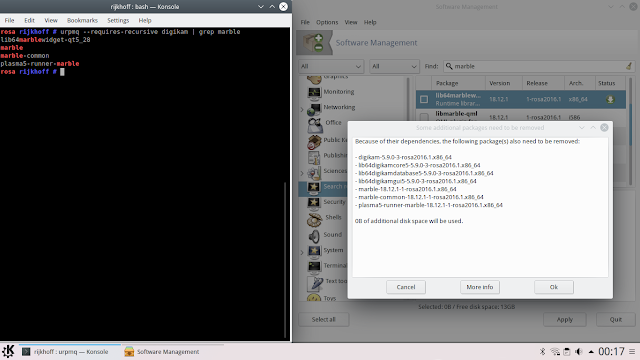Click the Sciences category icon
The width and height of the screenshot is (640, 360).
click(314, 173)
